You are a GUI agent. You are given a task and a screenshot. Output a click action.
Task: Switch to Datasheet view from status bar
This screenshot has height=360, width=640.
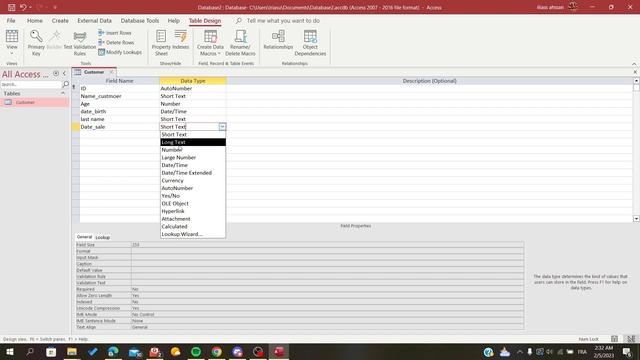click(x=614, y=339)
